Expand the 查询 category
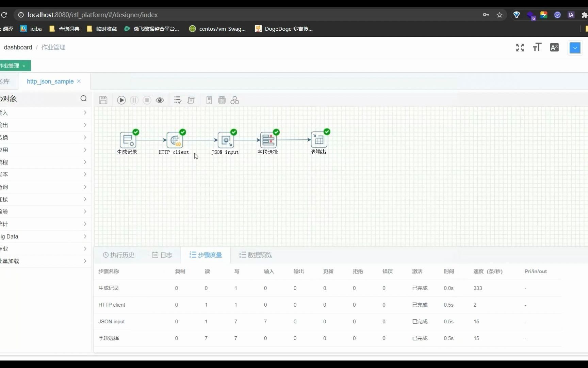588x368 pixels. coord(46,187)
